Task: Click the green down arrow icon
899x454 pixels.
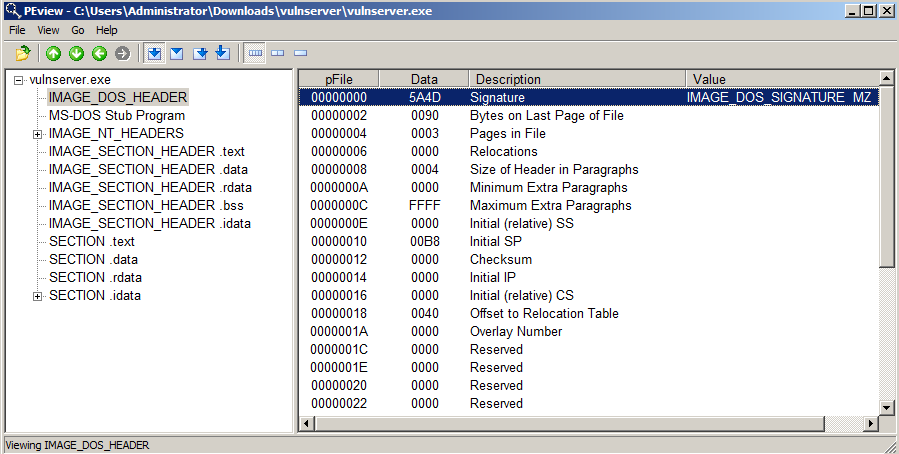Action: click(x=76, y=53)
